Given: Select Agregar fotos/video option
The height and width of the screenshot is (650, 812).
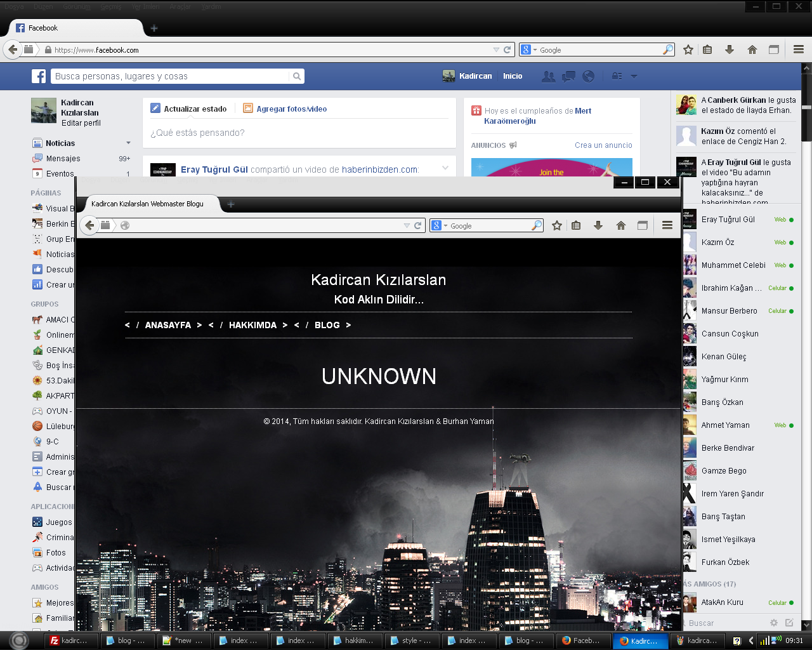Looking at the screenshot, I should (x=285, y=109).
